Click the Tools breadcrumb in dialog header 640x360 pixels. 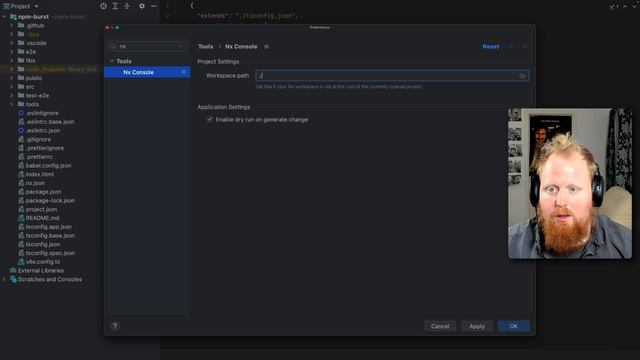(206, 47)
